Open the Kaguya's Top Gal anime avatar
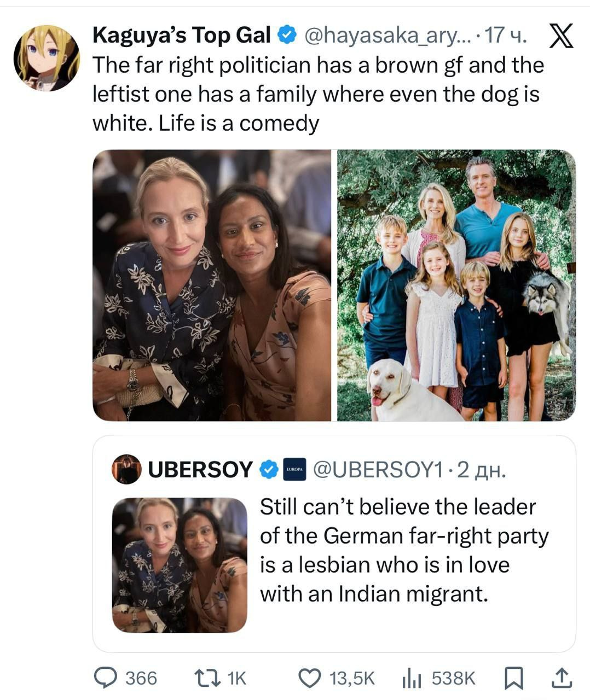The width and height of the screenshot is (590, 700). pyautogui.click(x=47, y=57)
